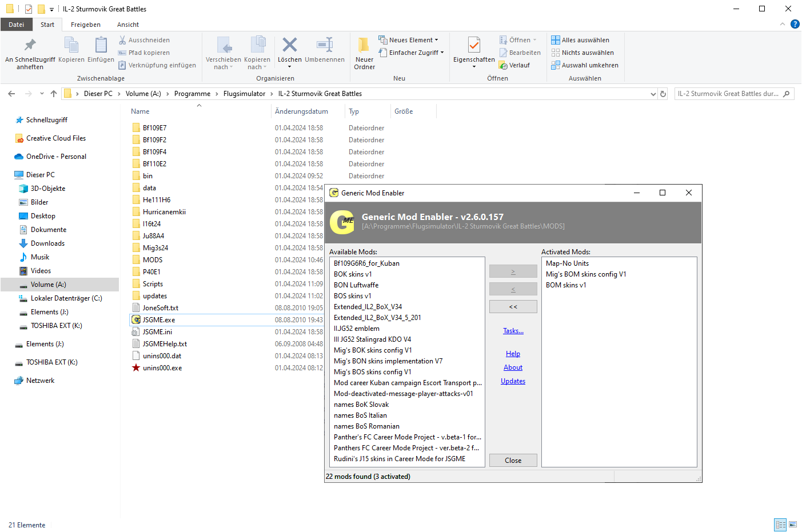Open the Datei menu tab
Screen dimensions: 802x532
[x=17, y=25]
